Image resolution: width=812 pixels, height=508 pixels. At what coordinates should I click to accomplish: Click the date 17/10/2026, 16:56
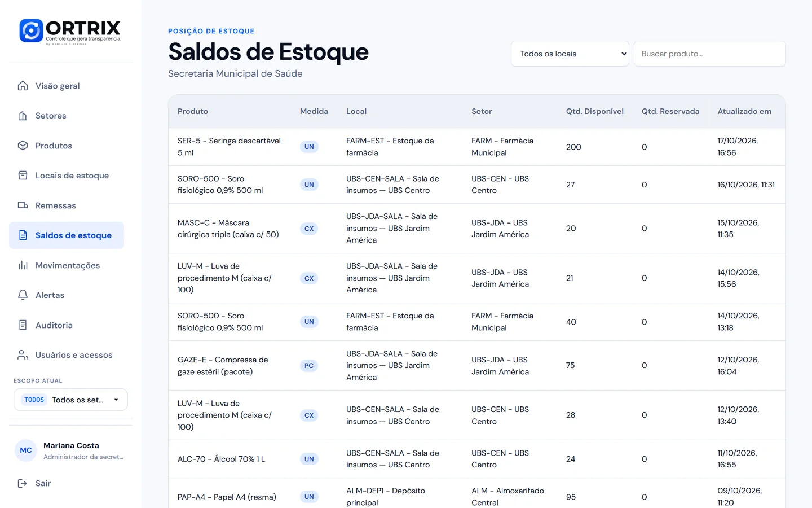tap(738, 147)
